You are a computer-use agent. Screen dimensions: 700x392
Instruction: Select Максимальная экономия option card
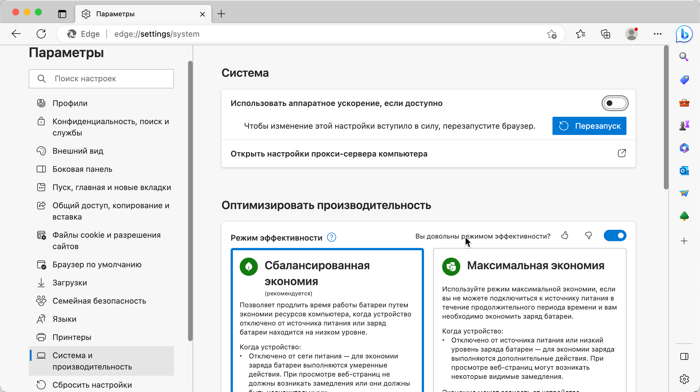529,320
